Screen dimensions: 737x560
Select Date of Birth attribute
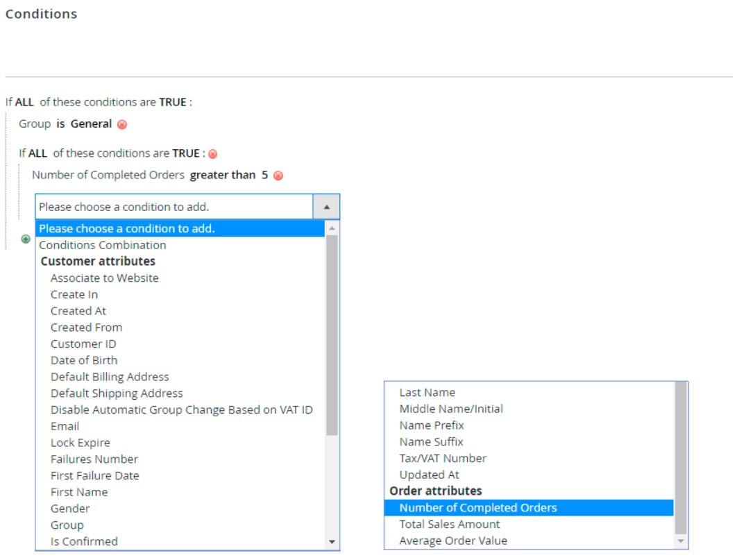(x=84, y=360)
